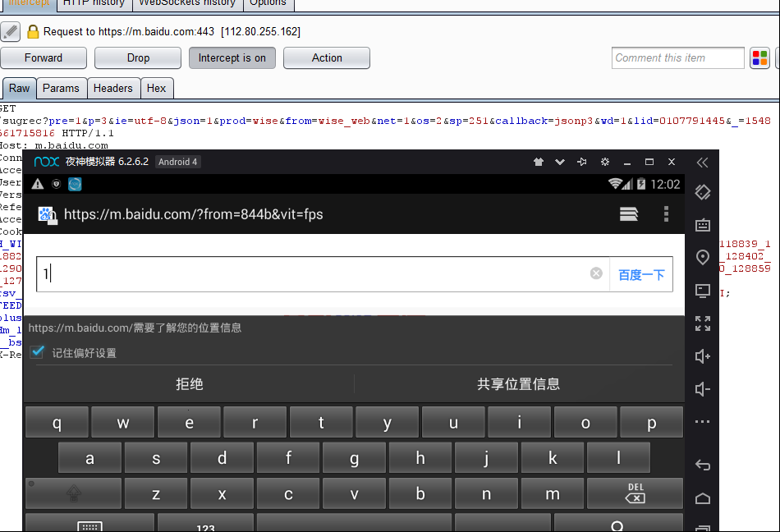Viewport: 780px width, 532px height.
Task: Open Nox emulator settings gear
Action: click(605, 162)
